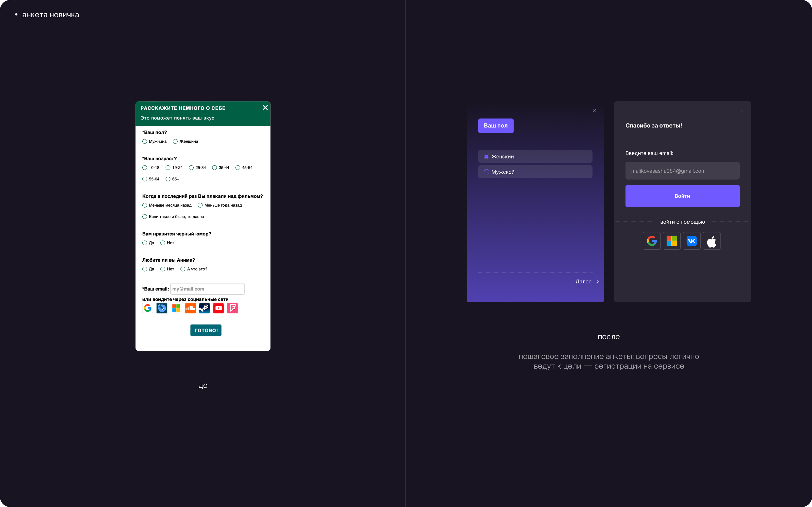Image resolution: width=812 pixels, height=507 pixels.
Task: Sign in with Apple icon
Action: tap(711, 241)
